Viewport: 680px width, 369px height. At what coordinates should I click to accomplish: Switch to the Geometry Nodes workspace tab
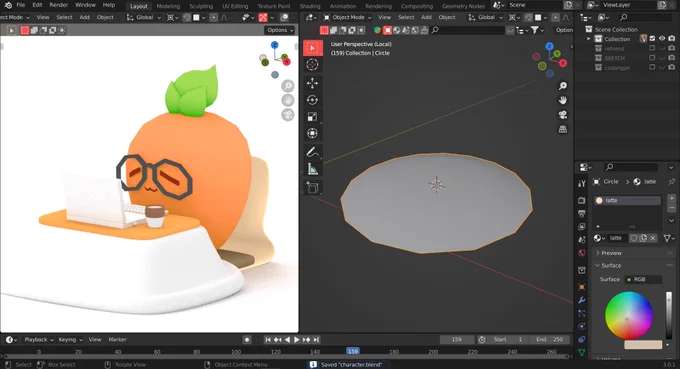tap(463, 6)
